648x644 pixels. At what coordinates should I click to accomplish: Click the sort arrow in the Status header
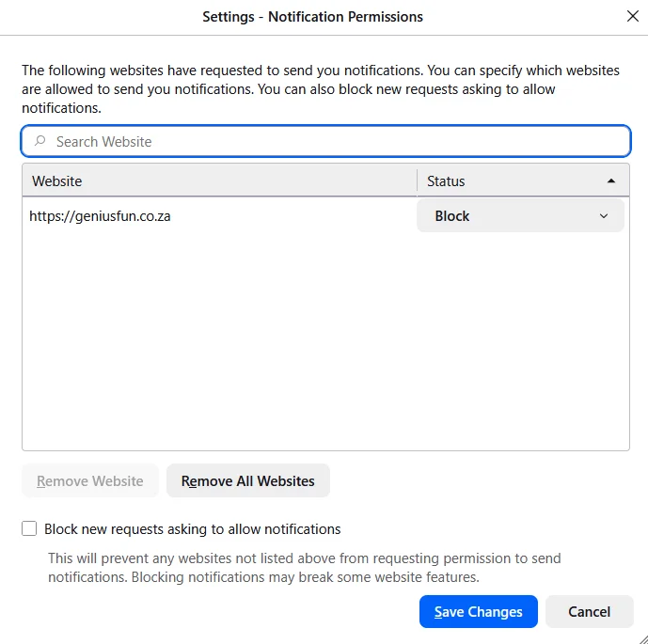(x=611, y=181)
